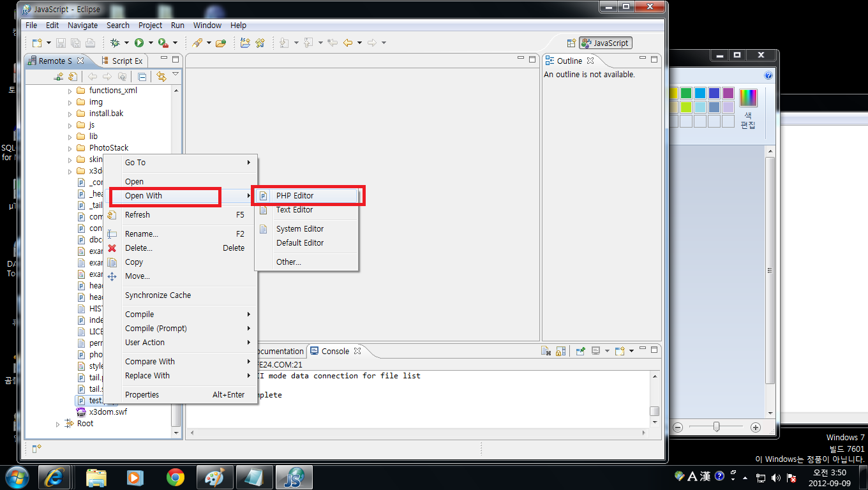Click the New file toolbar icon
The width and height of the screenshot is (868, 490).
pos(37,43)
